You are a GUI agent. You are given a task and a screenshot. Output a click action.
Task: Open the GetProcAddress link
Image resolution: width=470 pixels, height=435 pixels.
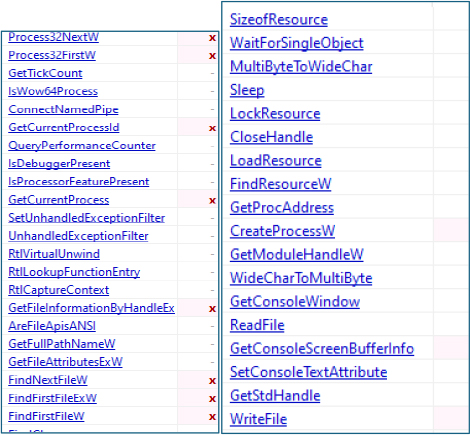pos(282,208)
